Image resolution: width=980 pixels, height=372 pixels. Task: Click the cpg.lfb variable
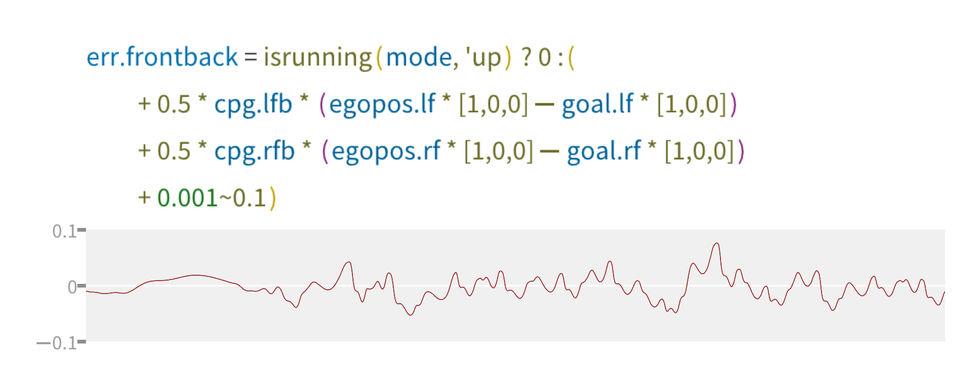coord(253,104)
